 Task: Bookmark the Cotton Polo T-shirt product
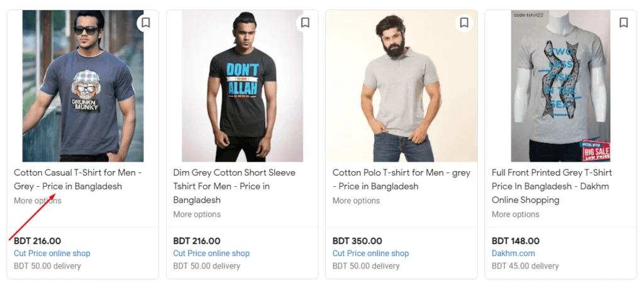click(x=464, y=23)
